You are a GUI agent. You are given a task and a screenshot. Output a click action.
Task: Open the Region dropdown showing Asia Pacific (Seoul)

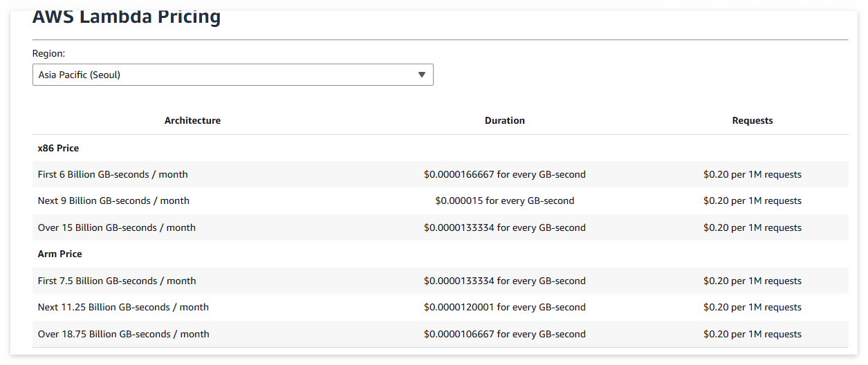click(x=232, y=75)
